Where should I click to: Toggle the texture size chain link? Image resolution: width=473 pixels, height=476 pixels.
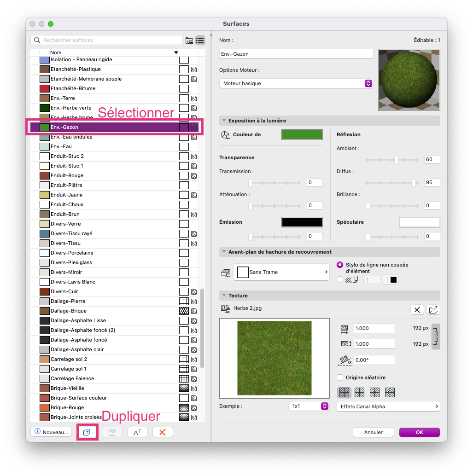(x=436, y=337)
